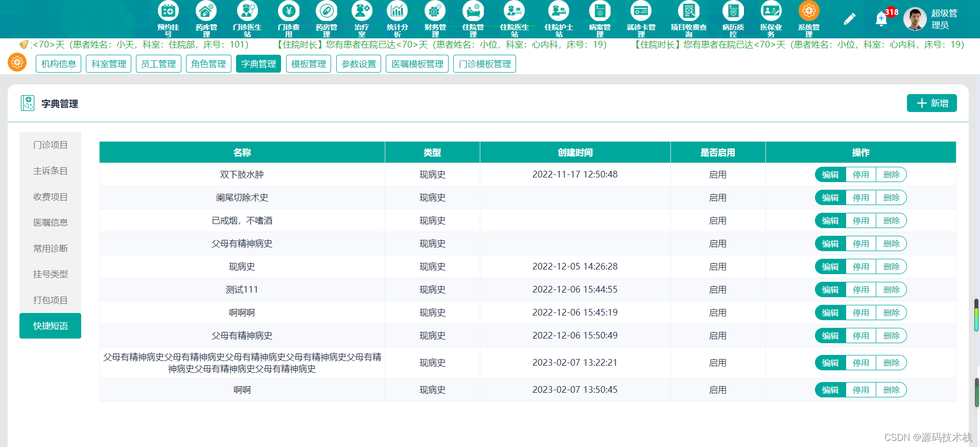Screen dimensions: 980x447
Task: Open the 门诊医生站 module icon
Action: point(247,11)
